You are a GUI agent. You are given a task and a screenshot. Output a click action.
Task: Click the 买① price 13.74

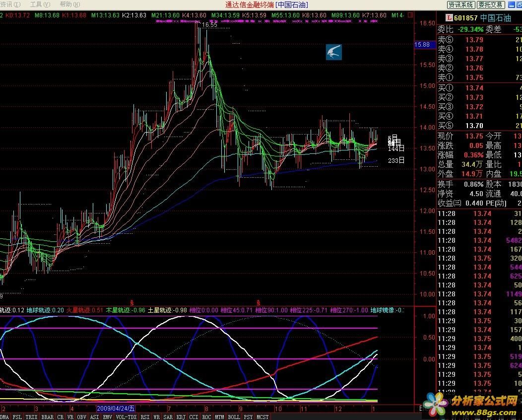(x=474, y=88)
